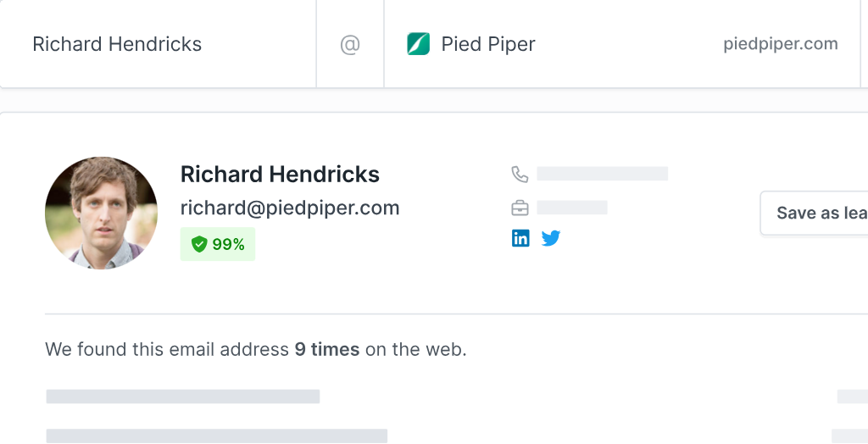Click the briefcase job title icon
Viewport: 868px width, 444px height.
pyautogui.click(x=520, y=208)
